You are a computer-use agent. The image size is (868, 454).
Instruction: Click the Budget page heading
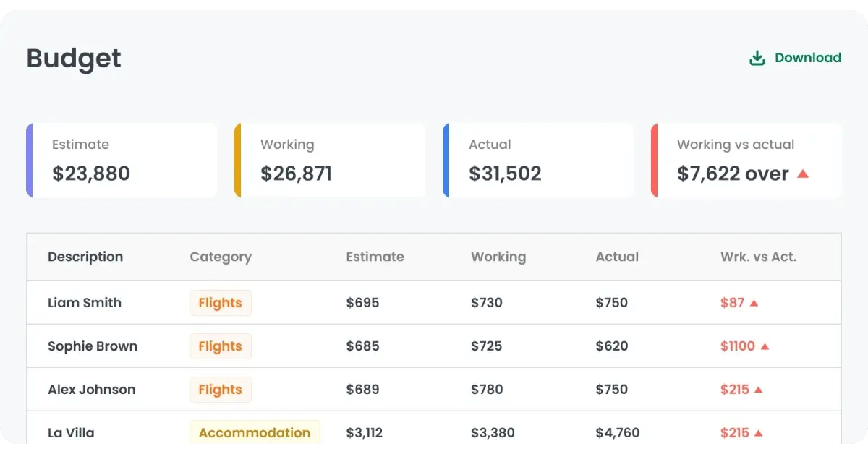tap(74, 58)
